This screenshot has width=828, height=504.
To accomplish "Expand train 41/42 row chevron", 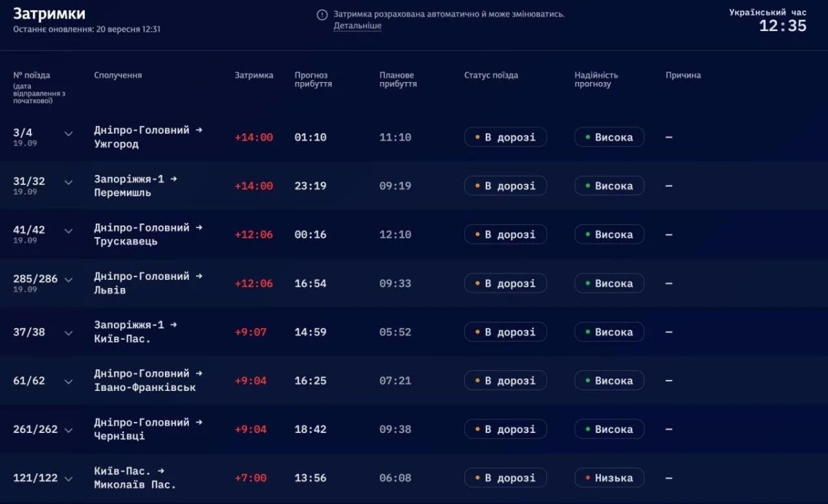I will [x=68, y=231].
